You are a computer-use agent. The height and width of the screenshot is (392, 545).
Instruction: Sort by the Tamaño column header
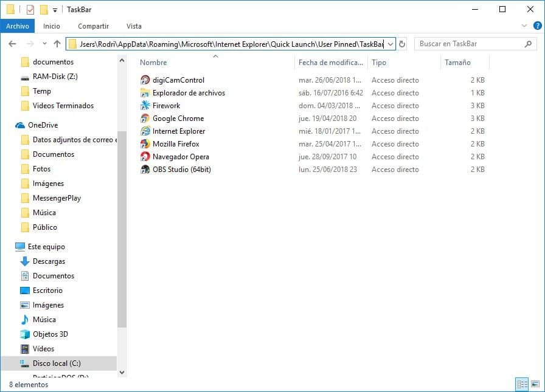pos(457,63)
